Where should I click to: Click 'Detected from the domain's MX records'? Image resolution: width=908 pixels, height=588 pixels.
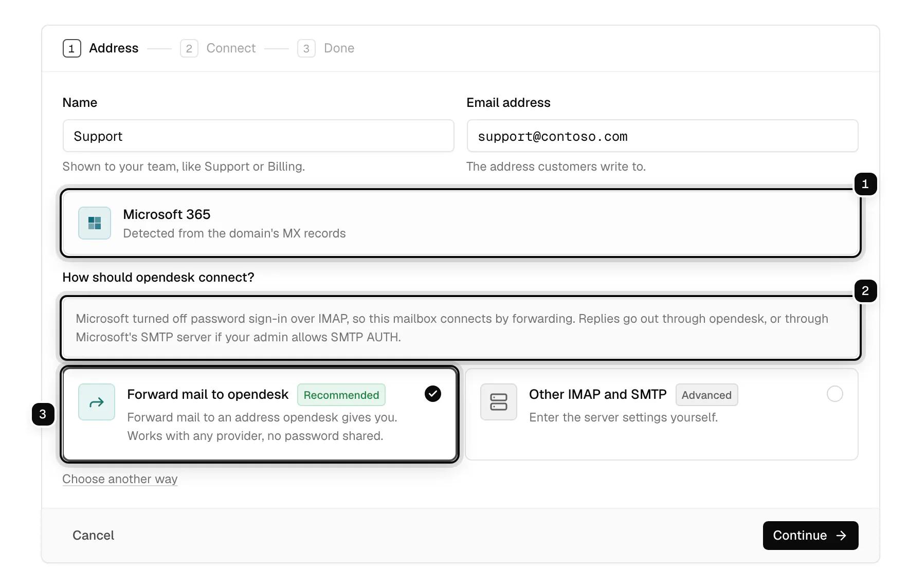[234, 233]
